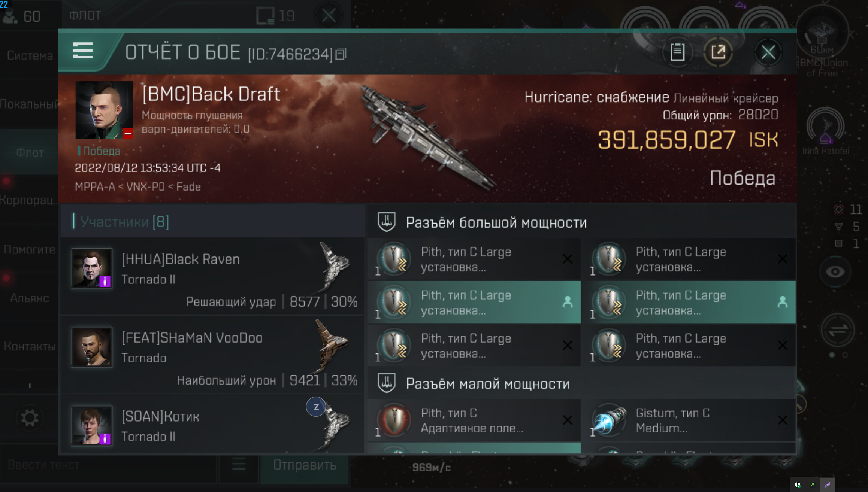Image resolution: width=868 pixels, height=492 pixels.
Task: Click the swap arrows button on right
Action: pos(838,330)
